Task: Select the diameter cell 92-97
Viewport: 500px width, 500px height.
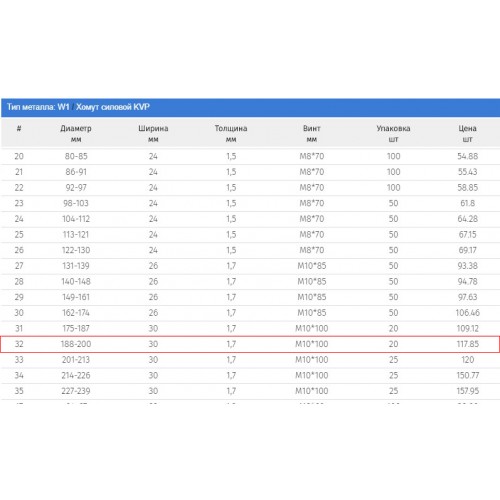Action: coord(76,187)
